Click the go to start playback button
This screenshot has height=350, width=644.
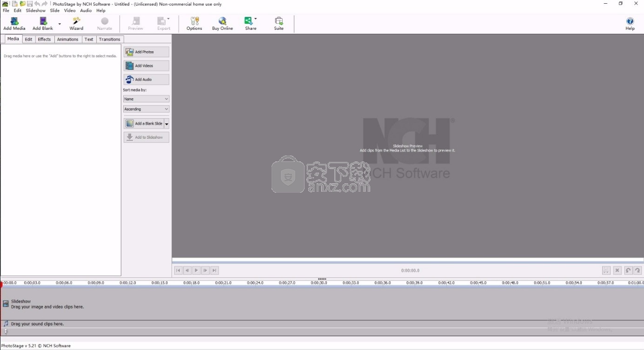click(x=178, y=270)
